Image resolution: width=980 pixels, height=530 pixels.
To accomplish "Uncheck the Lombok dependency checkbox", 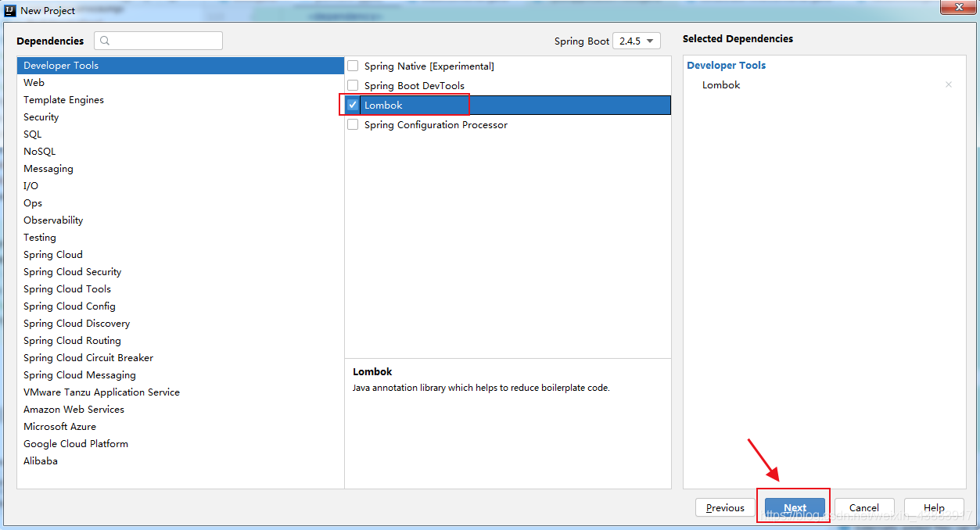I will (353, 105).
